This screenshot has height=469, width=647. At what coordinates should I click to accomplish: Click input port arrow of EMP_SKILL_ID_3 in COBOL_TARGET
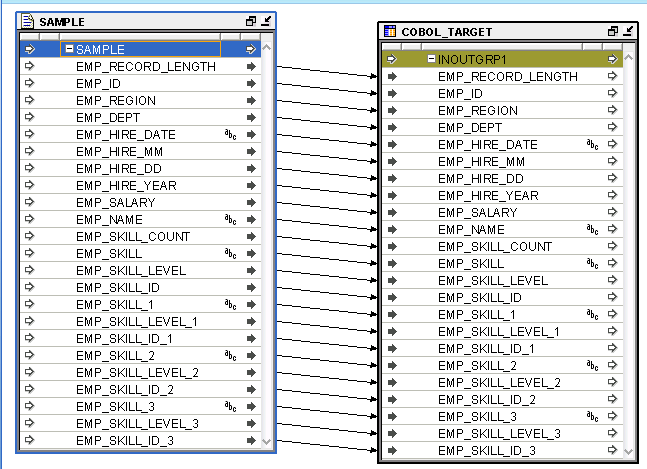[393, 450]
